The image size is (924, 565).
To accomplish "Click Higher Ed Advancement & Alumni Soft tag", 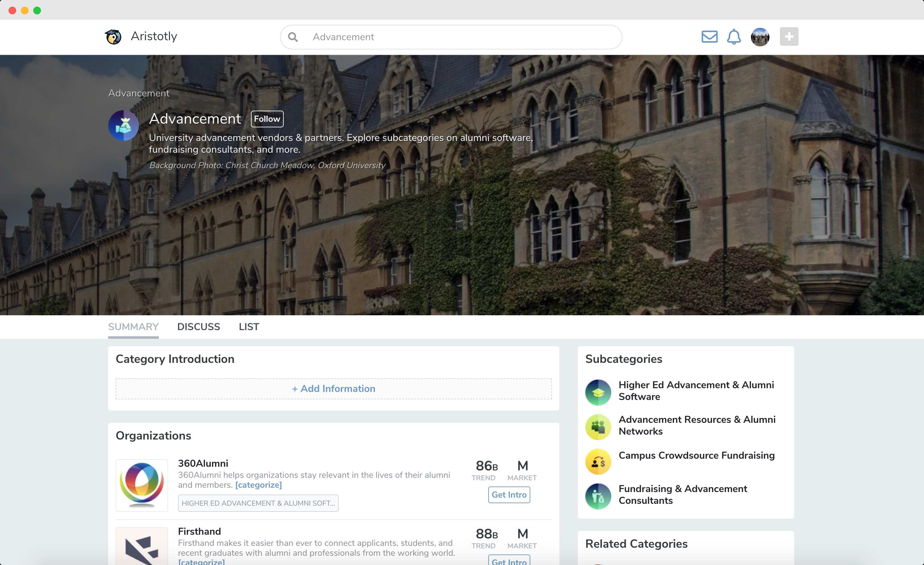I will [x=258, y=503].
